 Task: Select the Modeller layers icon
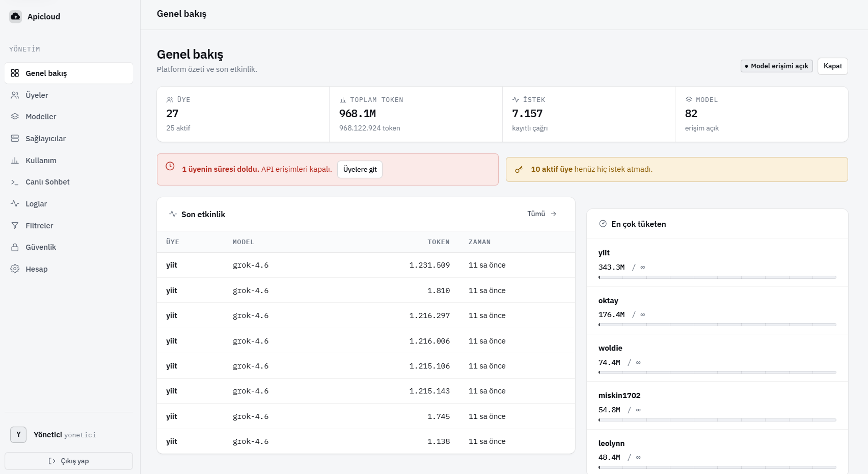click(x=15, y=117)
